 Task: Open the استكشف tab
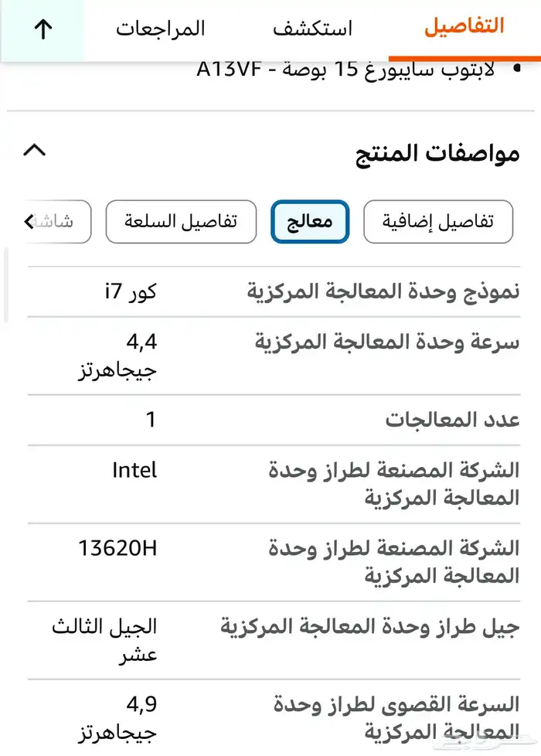pos(312,29)
